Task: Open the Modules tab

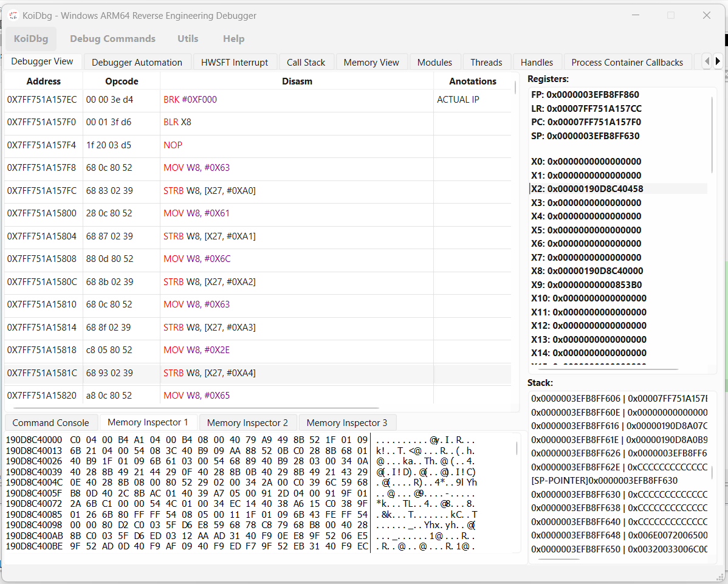Action: point(434,62)
